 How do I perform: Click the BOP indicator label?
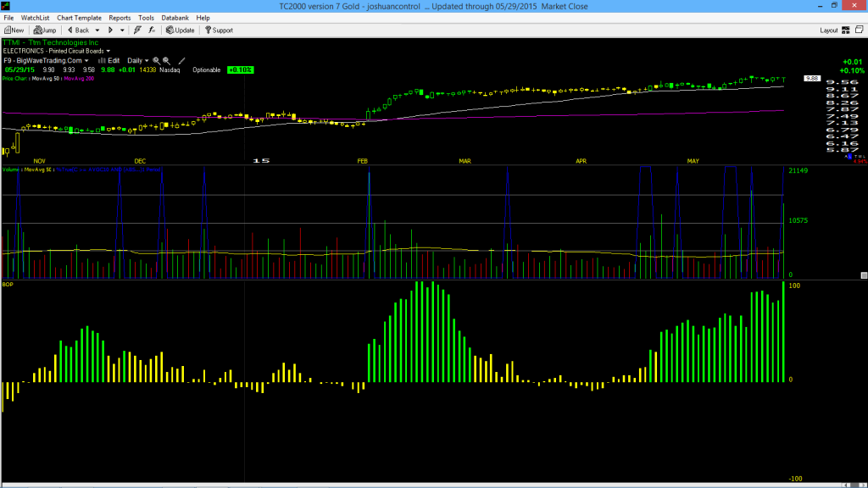(8, 285)
